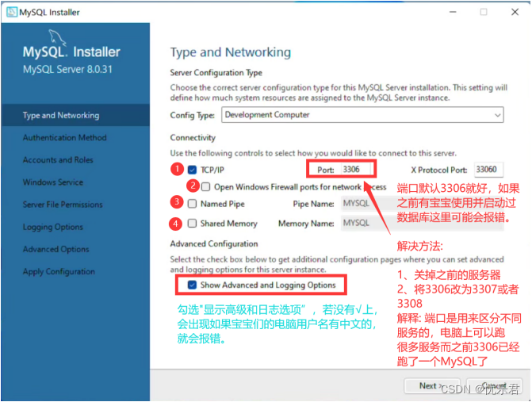The width and height of the screenshot is (532, 402).
Task: Uncheck the TCP/IP checkbox
Action: 192,170
